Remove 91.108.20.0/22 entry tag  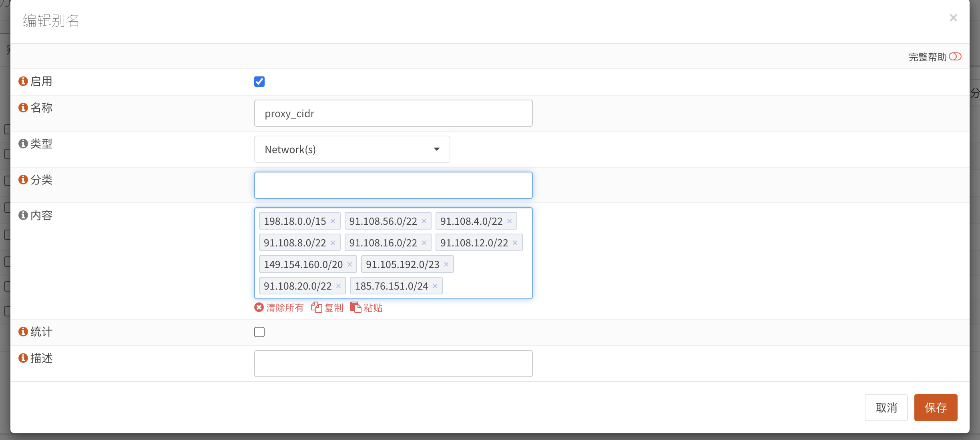[x=338, y=286]
